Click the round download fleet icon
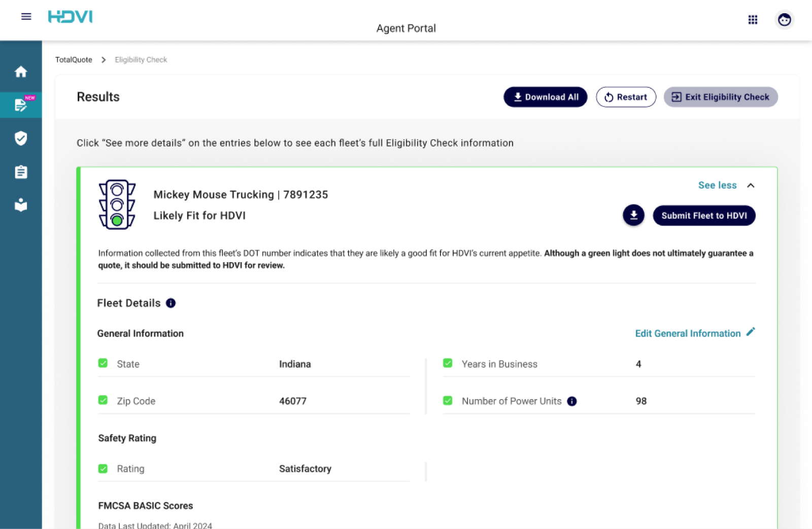Viewport: 812px width, 529px height. [x=633, y=216]
